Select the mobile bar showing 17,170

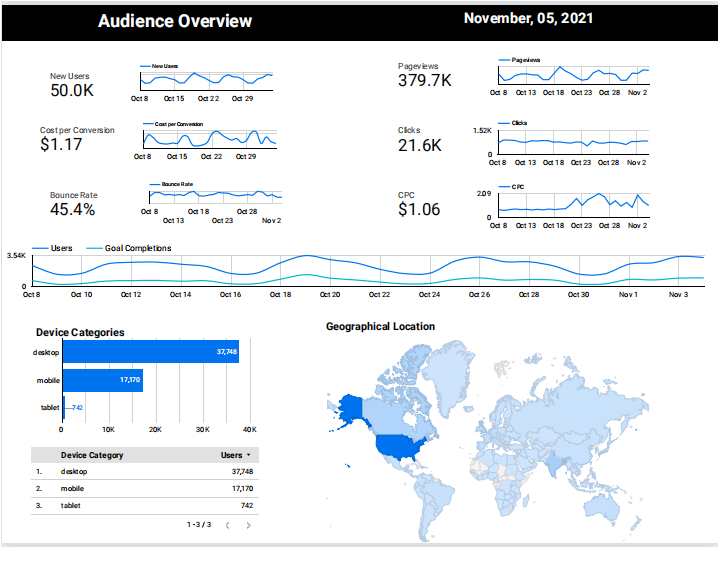coord(103,380)
